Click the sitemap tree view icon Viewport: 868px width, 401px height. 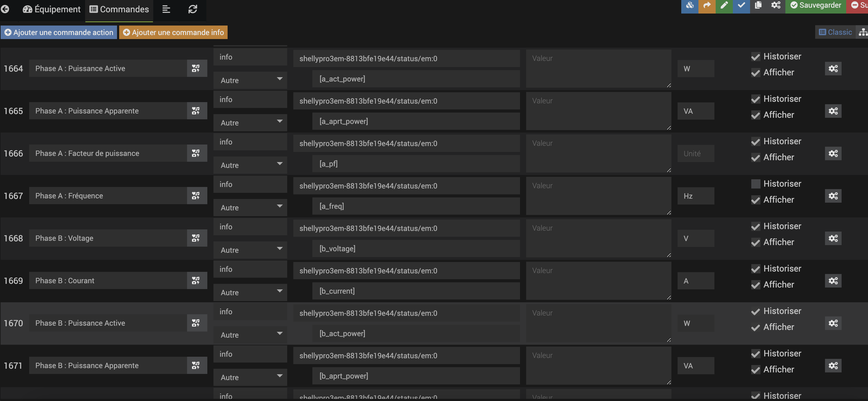862,32
